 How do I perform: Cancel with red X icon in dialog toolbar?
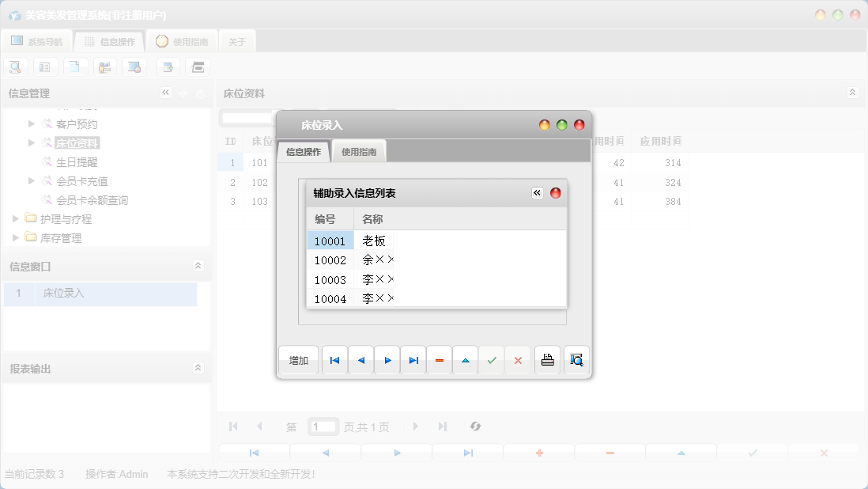pyautogui.click(x=518, y=361)
